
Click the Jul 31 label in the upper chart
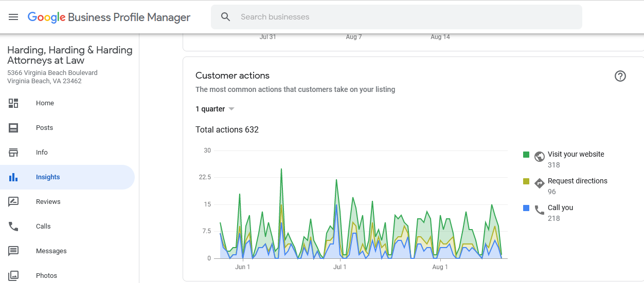(x=268, y=37)
